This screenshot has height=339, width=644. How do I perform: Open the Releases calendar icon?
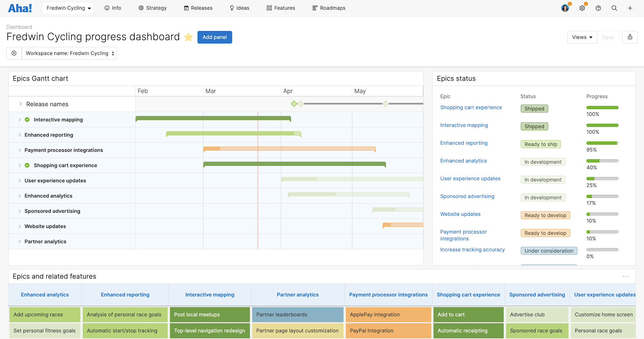coord(186,8)
